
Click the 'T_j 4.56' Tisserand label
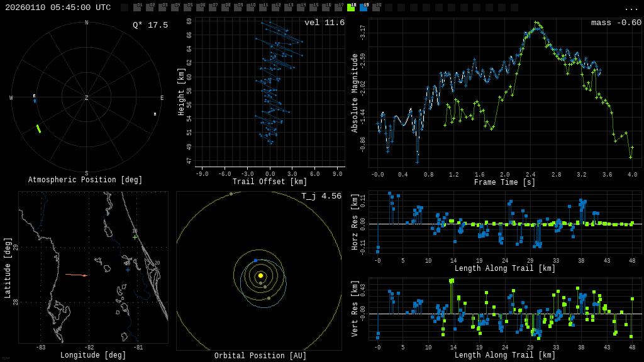(x=321, y=197)
